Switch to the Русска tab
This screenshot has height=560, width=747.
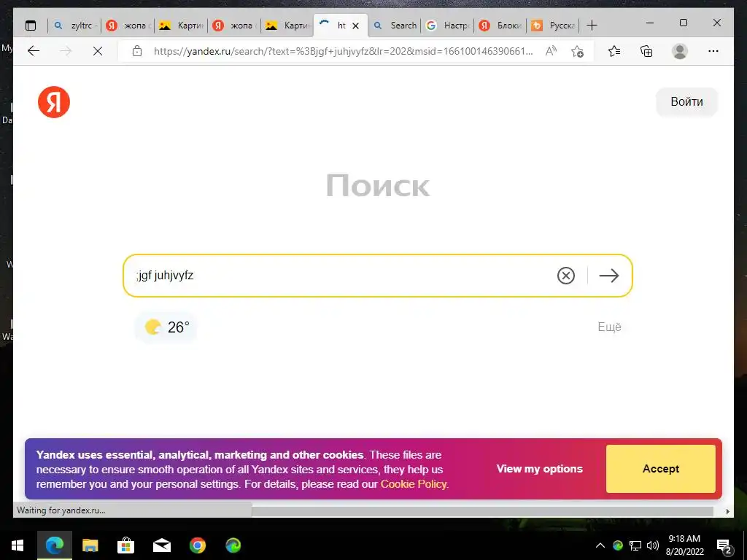click(553, 26)
